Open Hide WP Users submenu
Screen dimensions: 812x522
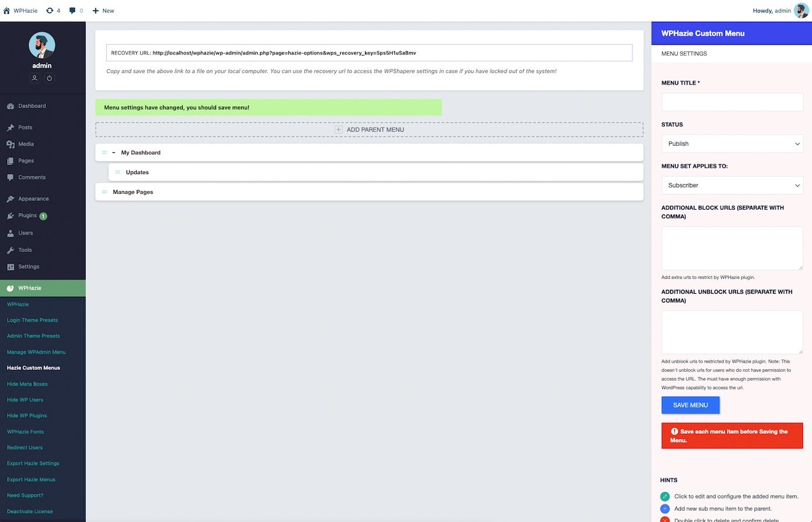[x=26, y=400]
